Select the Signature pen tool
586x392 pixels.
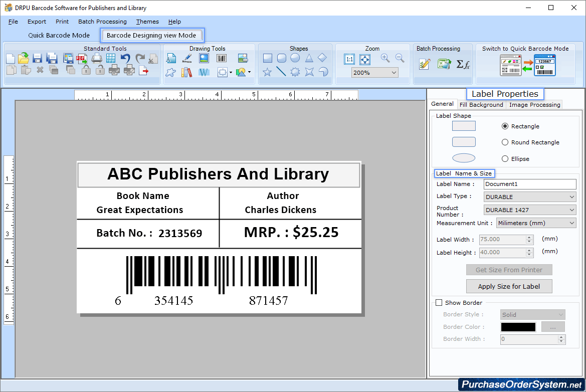coord(187,58)
